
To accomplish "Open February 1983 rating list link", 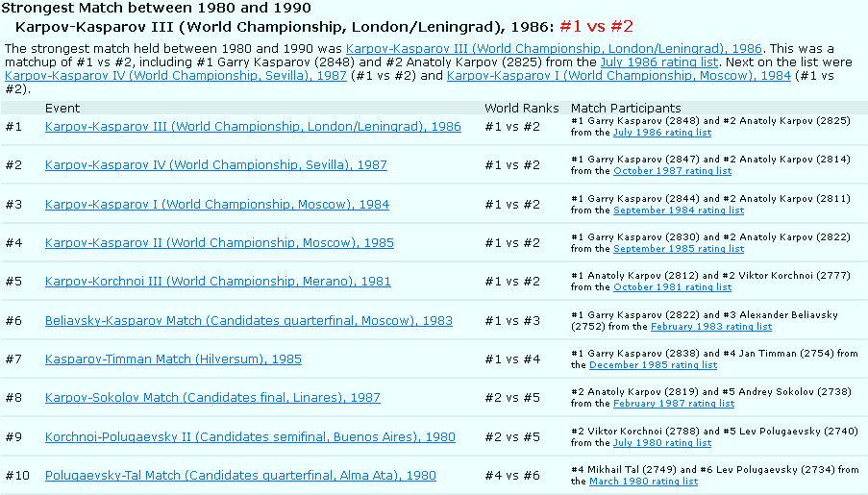I will tap(710, 327).
